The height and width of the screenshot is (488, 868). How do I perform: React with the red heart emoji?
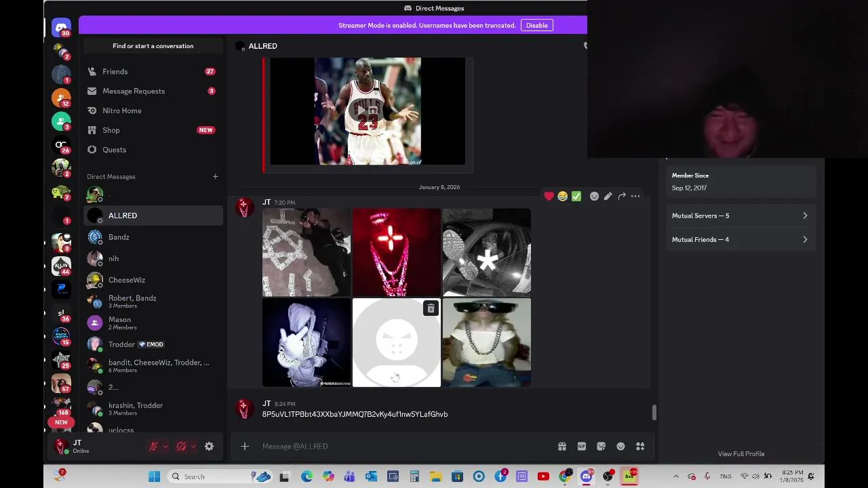click(549, 197)
